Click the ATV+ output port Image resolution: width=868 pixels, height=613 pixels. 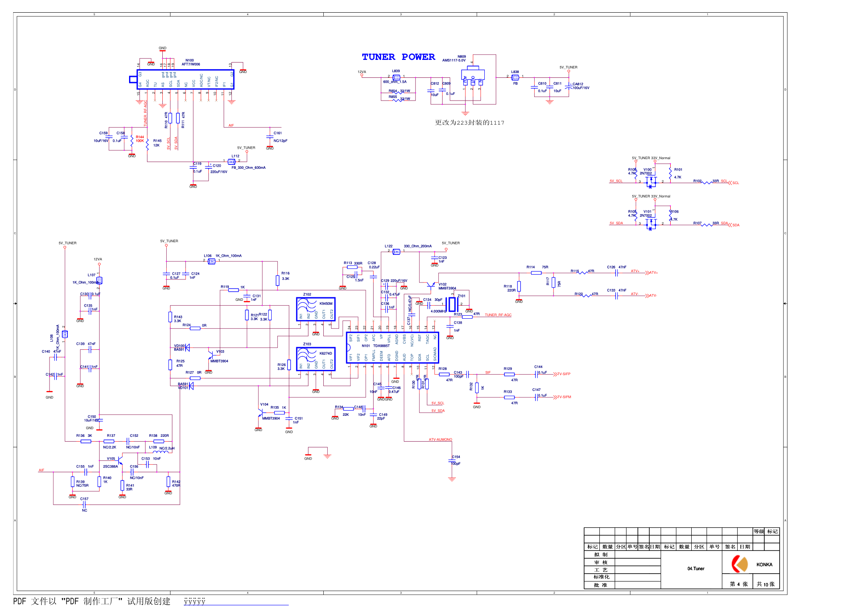(651, 272)
